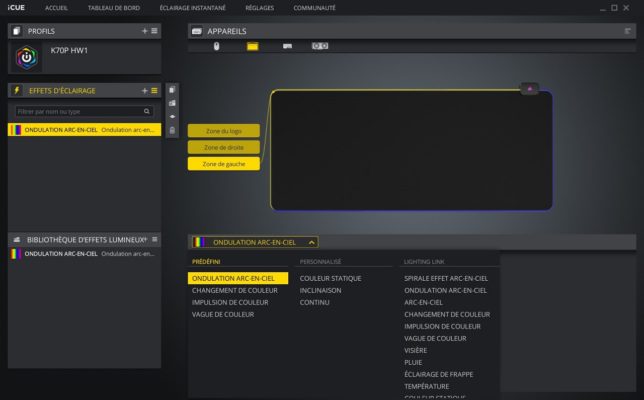Image resolution: width=644 pixels, height=400 pixels.
Task: Select the Zone de droite button
Action: (224, 147)
